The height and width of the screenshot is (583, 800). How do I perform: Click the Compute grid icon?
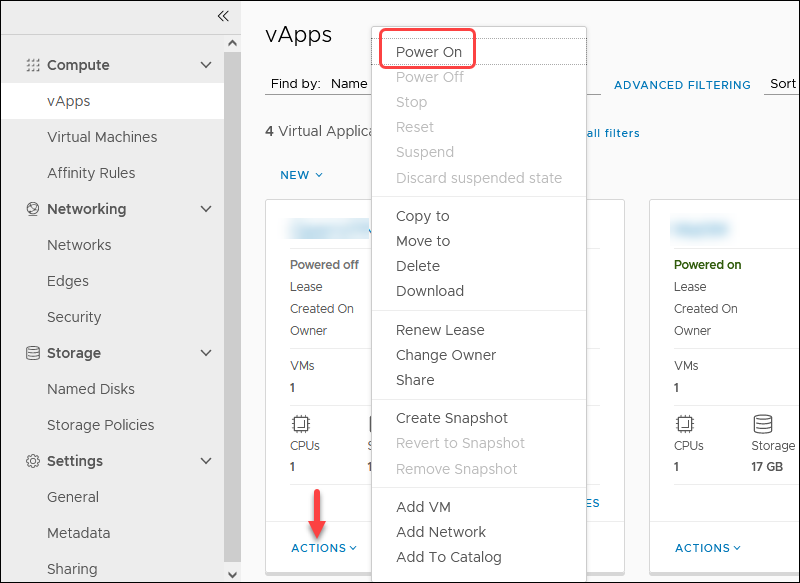tap(33, 65)
